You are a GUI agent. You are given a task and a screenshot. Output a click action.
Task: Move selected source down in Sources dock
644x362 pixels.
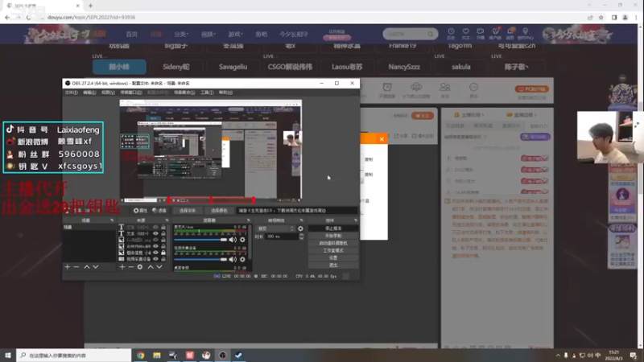159,267
